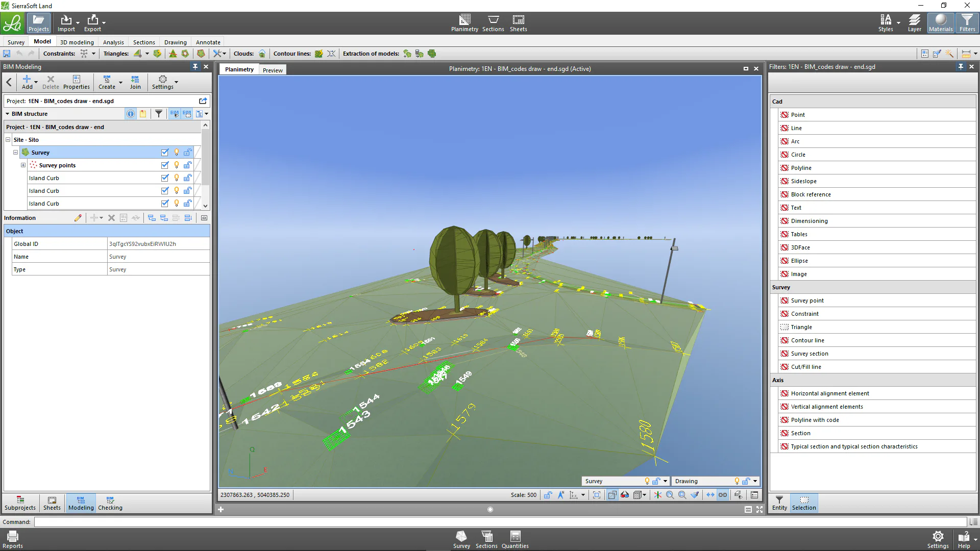
Task: Uncheck the Survey points visibility checkbox
Action: [165, 165]
